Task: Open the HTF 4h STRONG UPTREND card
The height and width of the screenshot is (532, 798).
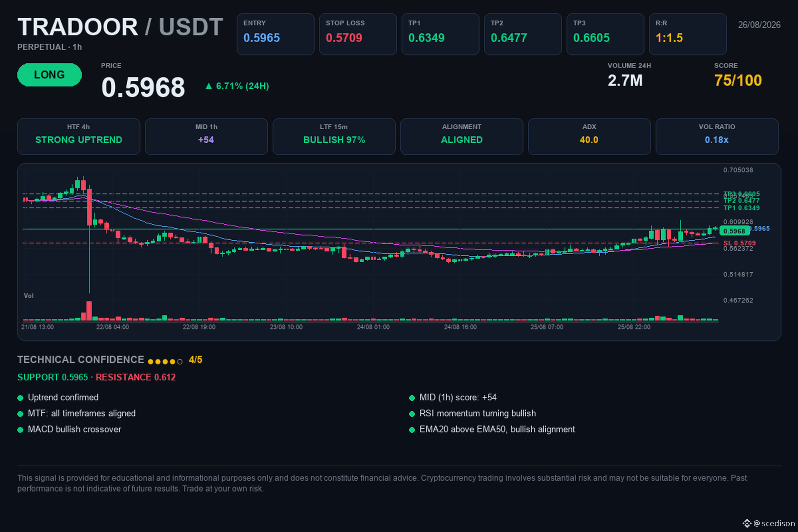Action: click(x=79, y=137)
